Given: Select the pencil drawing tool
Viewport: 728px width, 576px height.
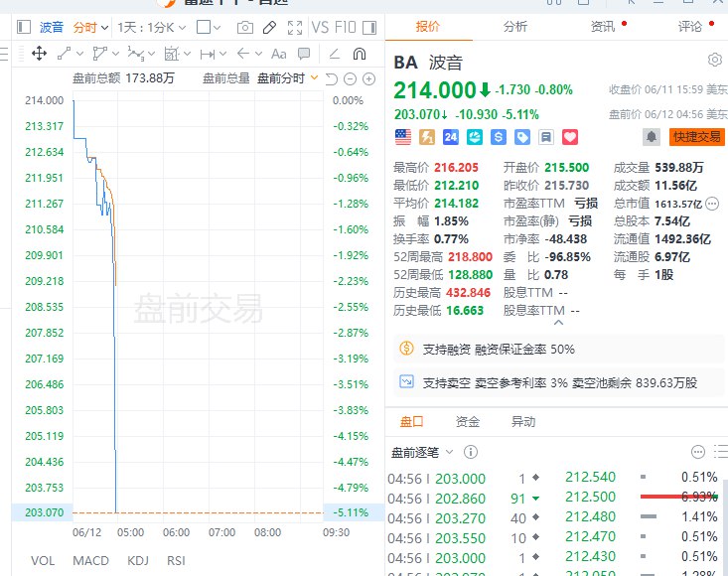Looking at the screenshot, I should 269,28.
